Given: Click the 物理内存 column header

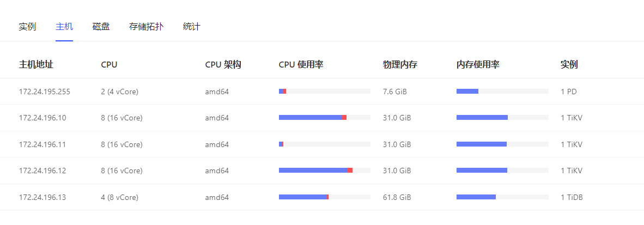Looking at the screenshot, I should 400,65.
